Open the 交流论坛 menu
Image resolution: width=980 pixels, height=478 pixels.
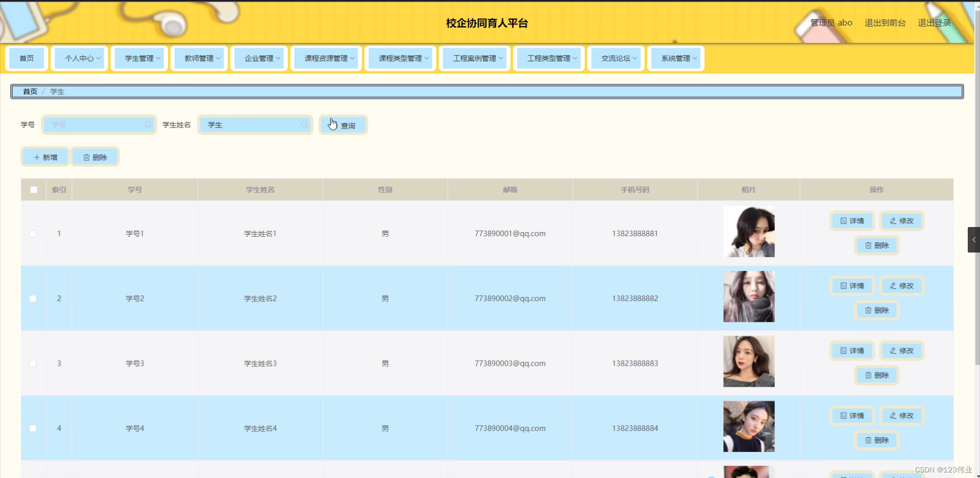point(615,58)
